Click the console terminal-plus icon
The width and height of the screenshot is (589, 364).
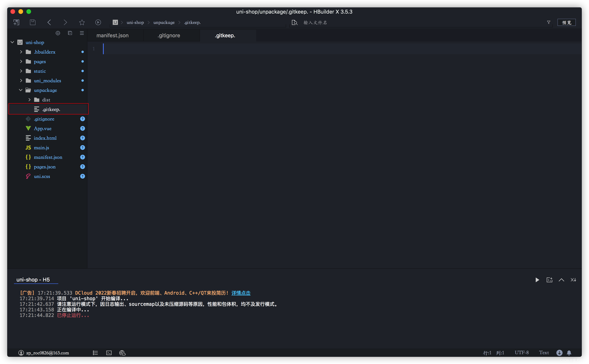(x=549, y=280)
